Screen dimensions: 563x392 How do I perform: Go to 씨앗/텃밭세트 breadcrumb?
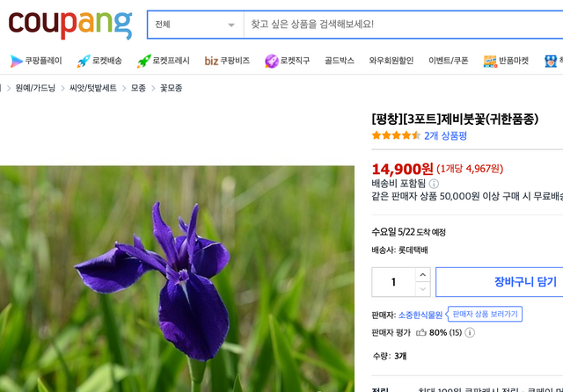pyautogui.click(x=93, y=88)
